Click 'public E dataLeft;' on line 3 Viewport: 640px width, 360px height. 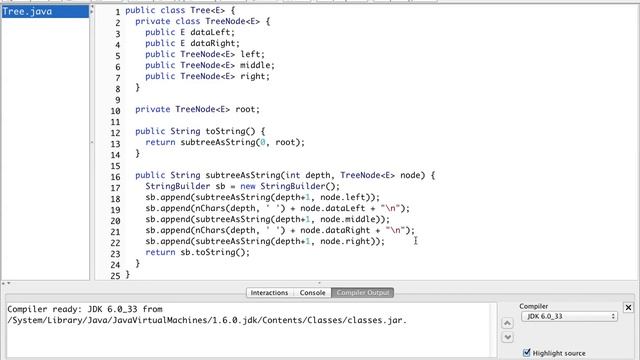tap(190, 32)
